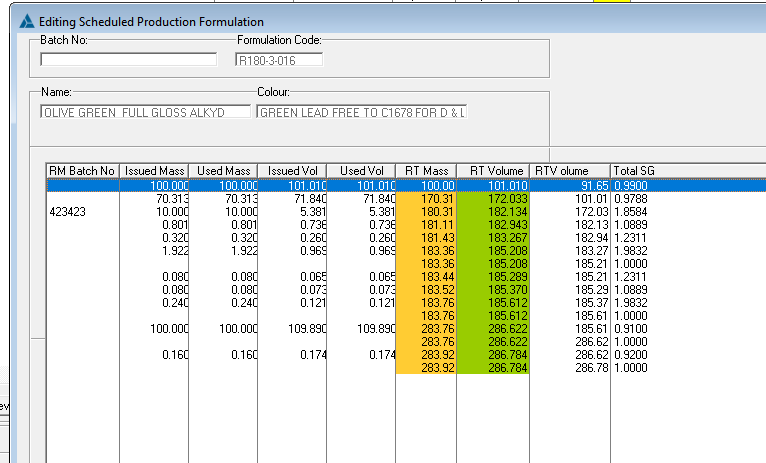Viewport: 766px width, 463px height.
Task: Click the Issued Vol column header
Action: tap(292, 171)
